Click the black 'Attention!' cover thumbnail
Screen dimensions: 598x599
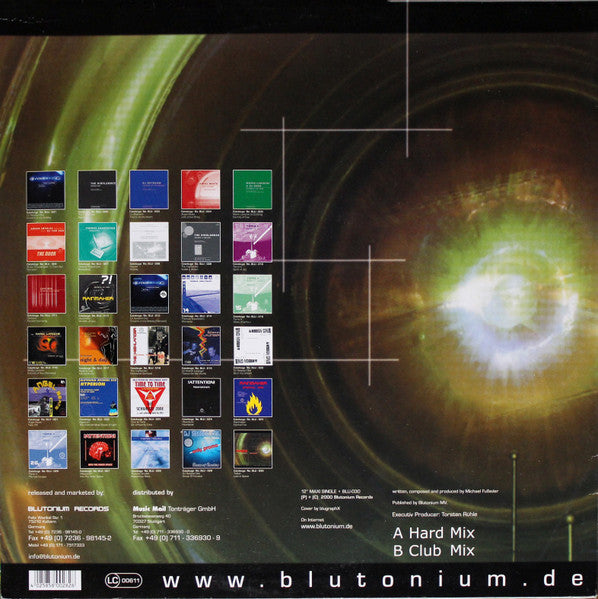point(201,398)
